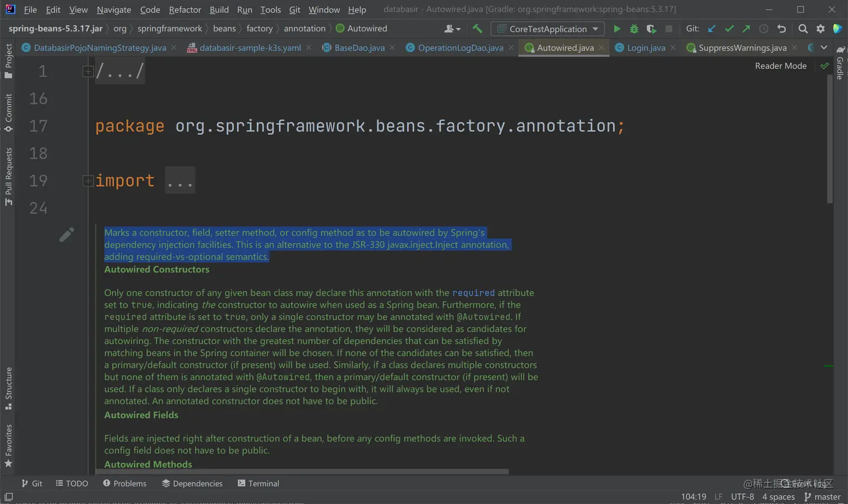Open the Git menu
The width and height of the screenshot is (848, 504).
click(294, 10)
